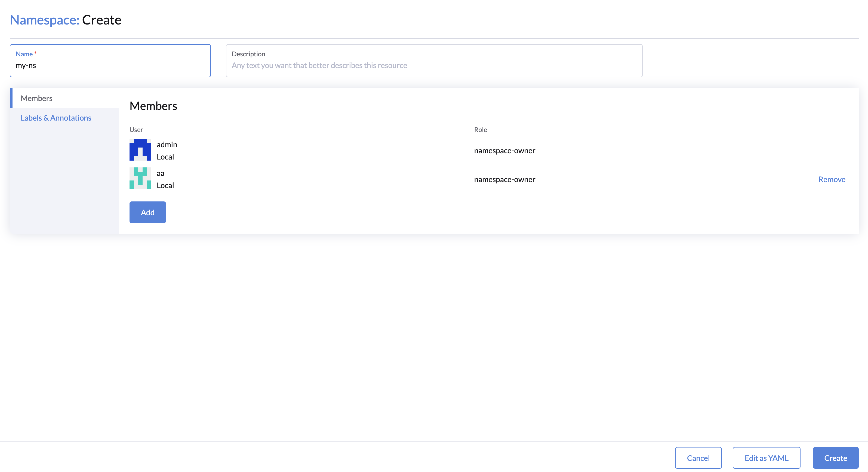
Task: Click the Namespace: breadcrumb link
Action: tap(44, 20)
